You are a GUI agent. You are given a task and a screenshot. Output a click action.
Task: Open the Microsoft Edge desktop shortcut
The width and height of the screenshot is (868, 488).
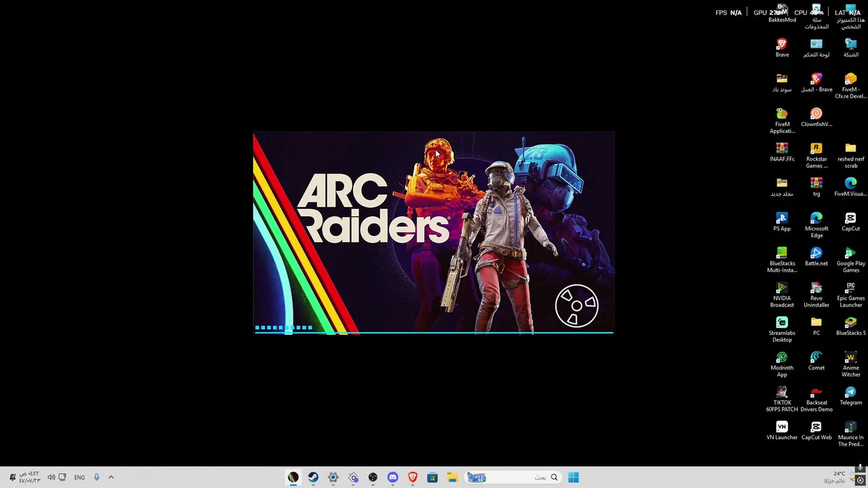tap(816, 225)
